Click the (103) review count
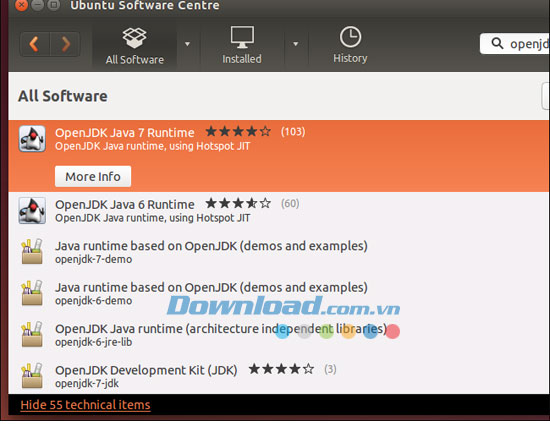Image resolution: width=550 pixels, height=437 pixels. 293,132
